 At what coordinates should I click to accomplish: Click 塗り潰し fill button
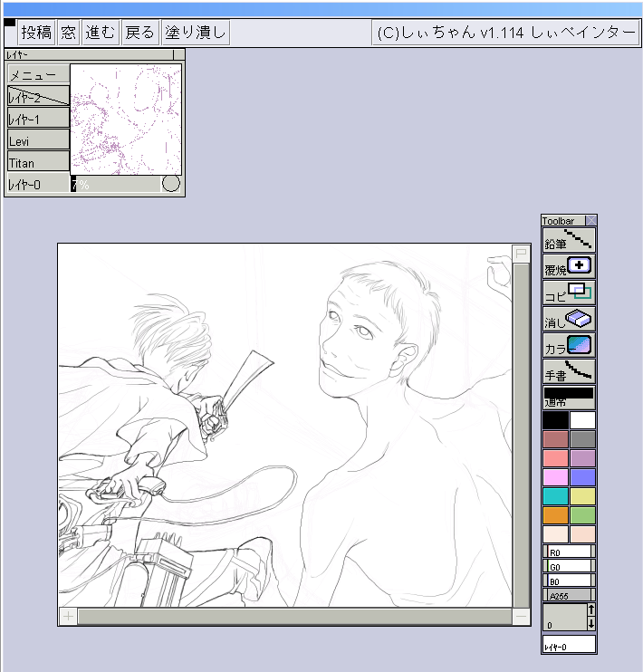point(196,33)
